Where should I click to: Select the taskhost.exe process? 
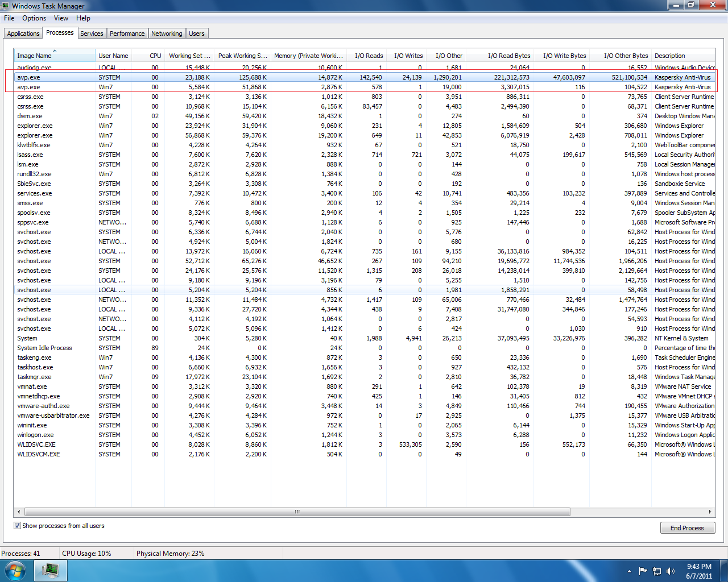pyautogui.click(x=365, y=367)
